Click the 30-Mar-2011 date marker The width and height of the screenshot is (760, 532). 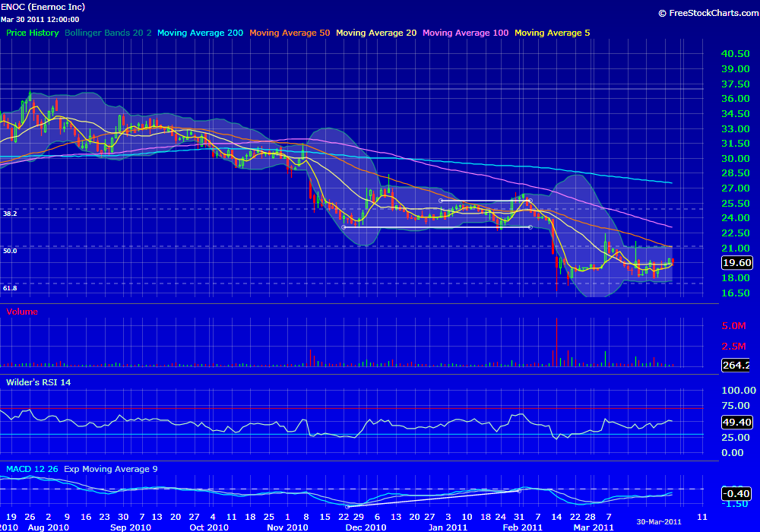[659, 522]
